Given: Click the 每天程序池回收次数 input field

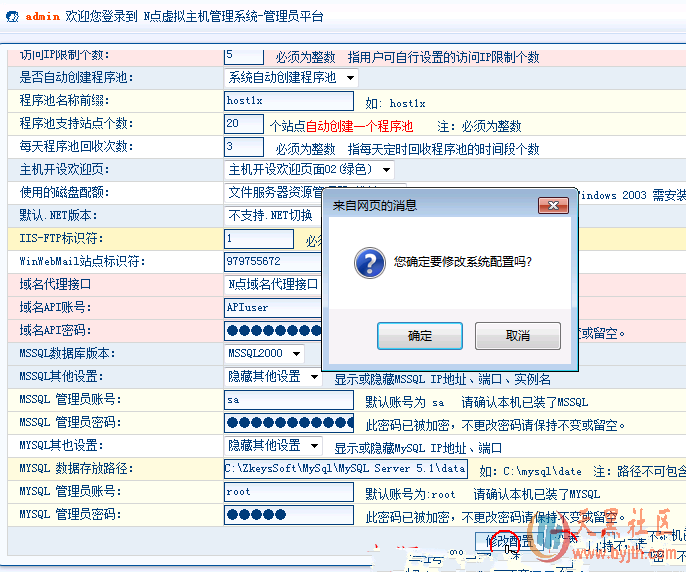Looking at the screenshot, I should 244,147.
